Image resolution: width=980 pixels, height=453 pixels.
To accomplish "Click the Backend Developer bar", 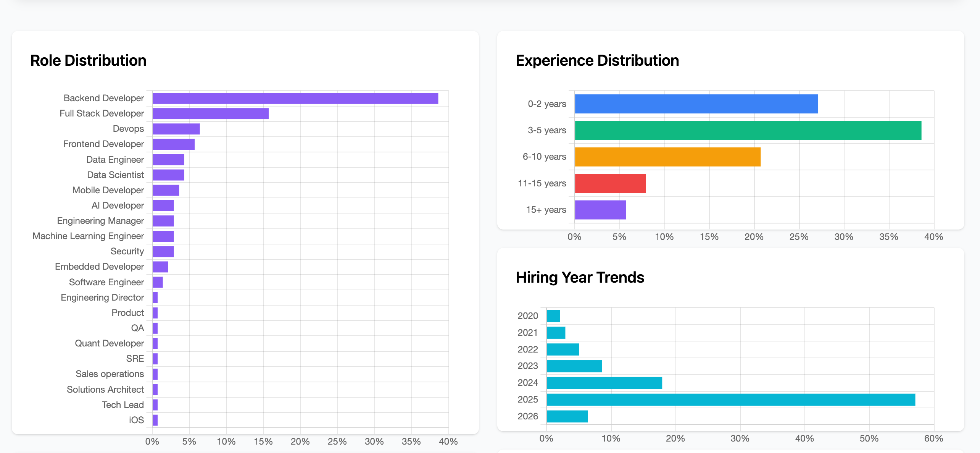I will 294,98.
